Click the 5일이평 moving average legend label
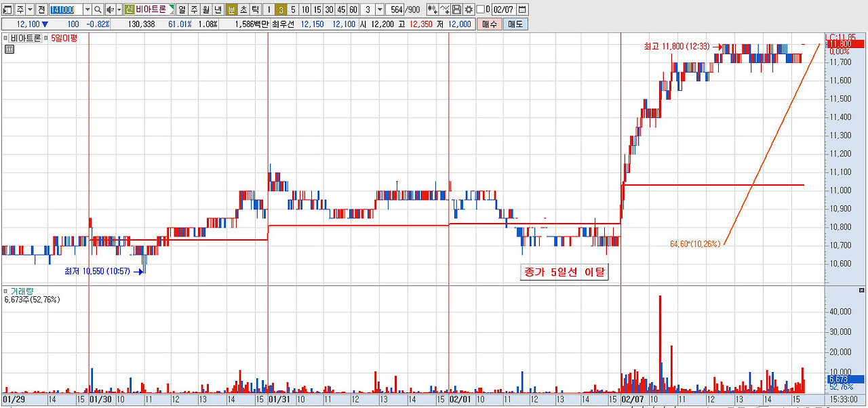Viewport: 868px width, 408px height. click(64, 38)
